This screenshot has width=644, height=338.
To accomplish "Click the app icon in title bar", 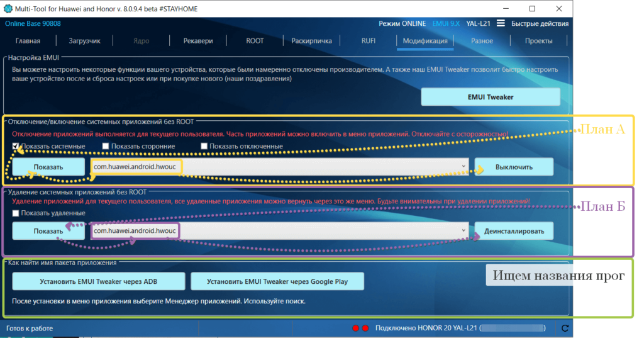I will coord(9,8).
